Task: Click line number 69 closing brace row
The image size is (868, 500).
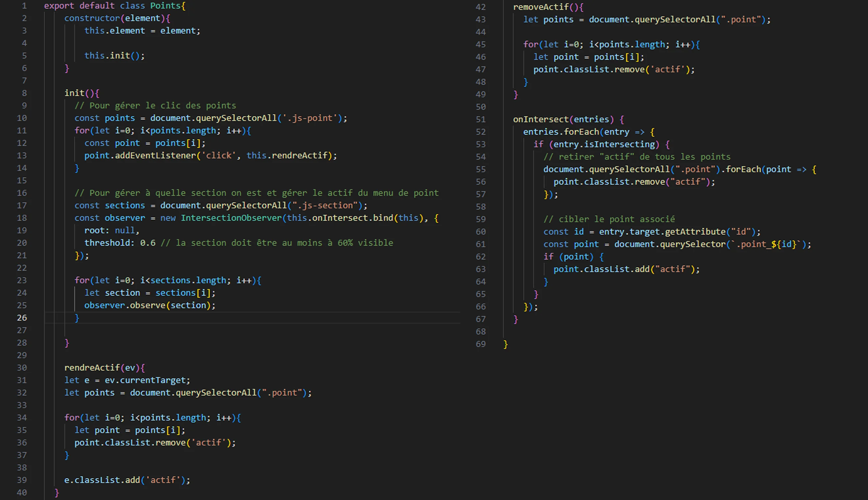Action: (x=480, y=344)
